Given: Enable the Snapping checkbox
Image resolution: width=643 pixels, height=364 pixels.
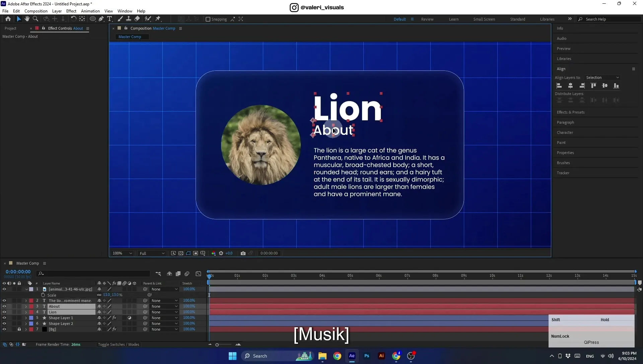Looking at the screenshot, I should (x=208, y=19).
